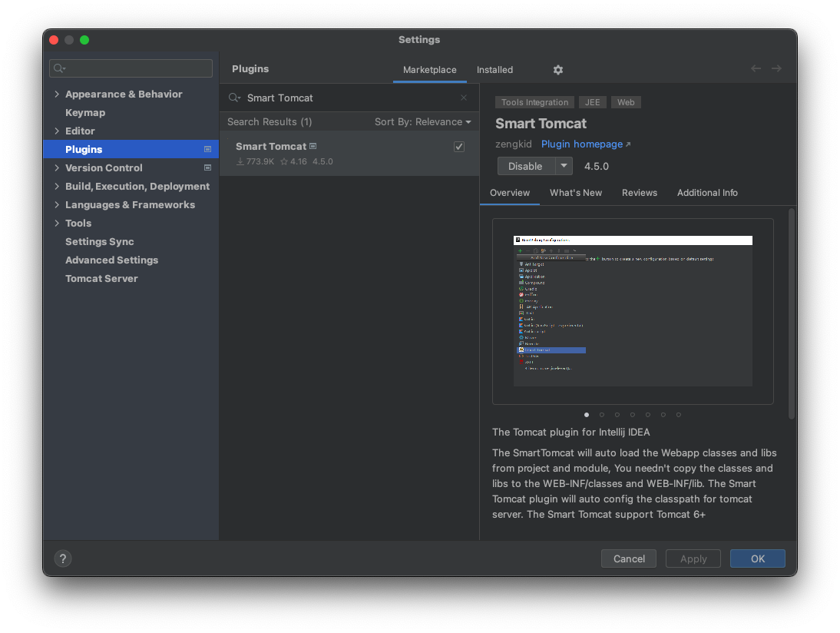Click the widget icon next to Version Control
Screen dimensions: 840x633
tap(207, 167)
